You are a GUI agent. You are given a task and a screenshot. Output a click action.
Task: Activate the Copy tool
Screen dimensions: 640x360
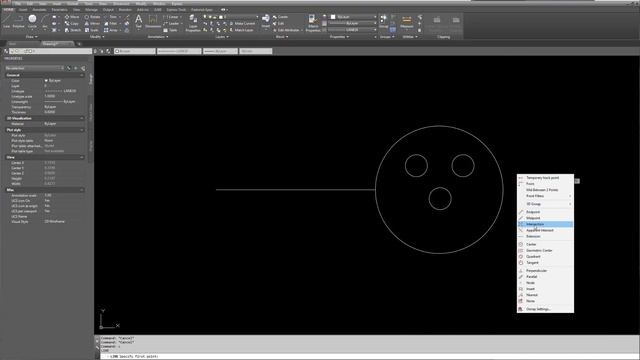click(x=71, y=24)
